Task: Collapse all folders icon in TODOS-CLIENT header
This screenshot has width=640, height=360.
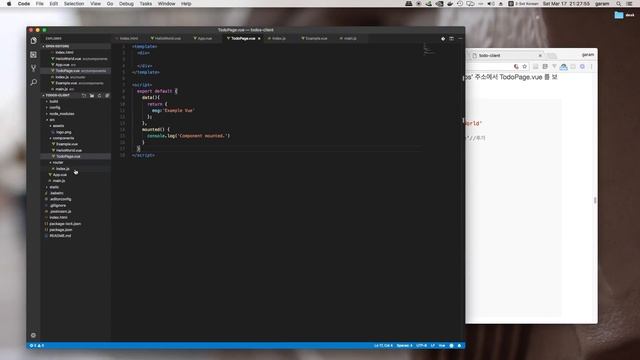Action: (107, 96)
